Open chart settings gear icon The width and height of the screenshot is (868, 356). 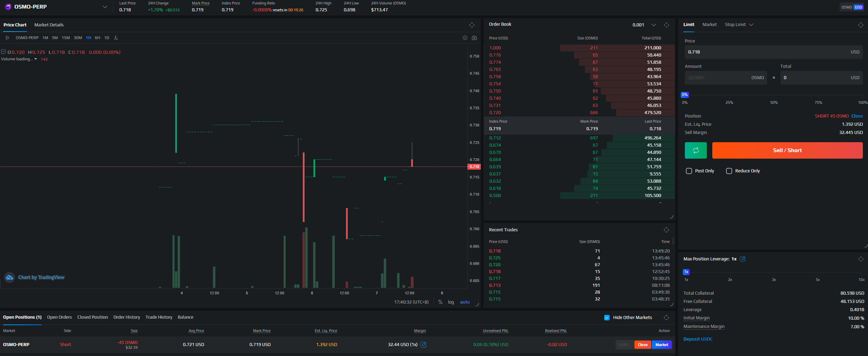pos(465,38)
